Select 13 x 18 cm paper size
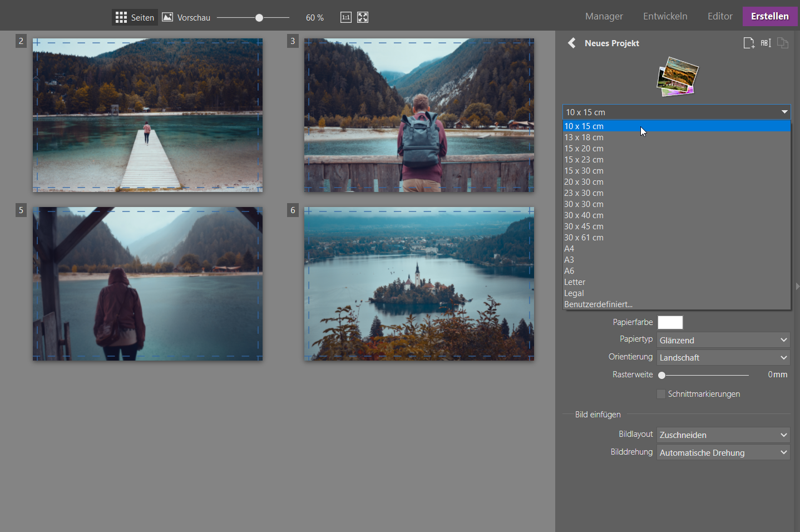The image size is (800, 532). pyautogui.click(x=676, y=137)
